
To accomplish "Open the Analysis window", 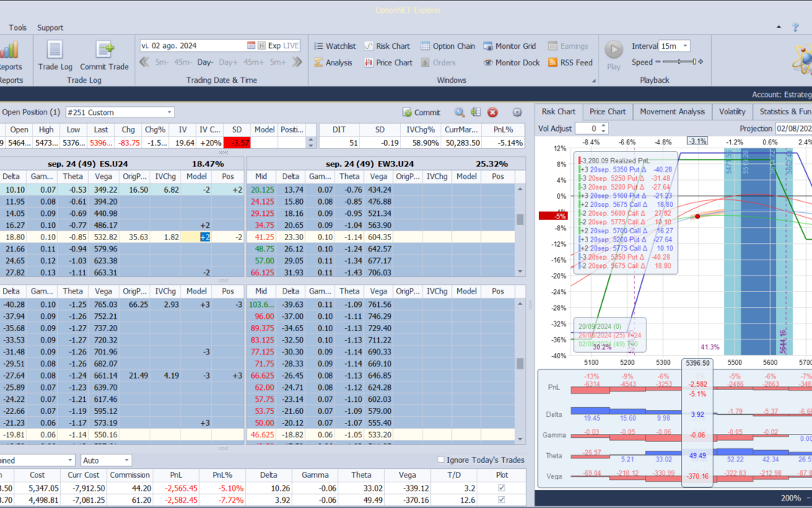I will click(333, 62).
